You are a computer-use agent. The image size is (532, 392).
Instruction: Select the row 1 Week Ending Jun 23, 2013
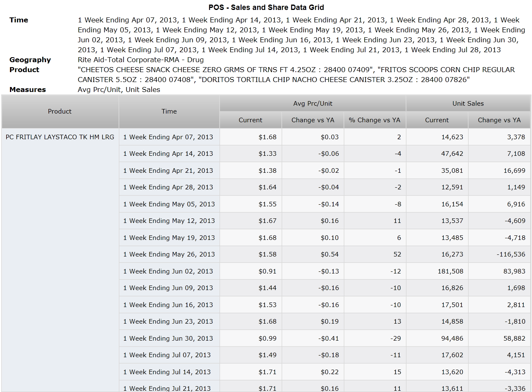[x=325, y=322]
